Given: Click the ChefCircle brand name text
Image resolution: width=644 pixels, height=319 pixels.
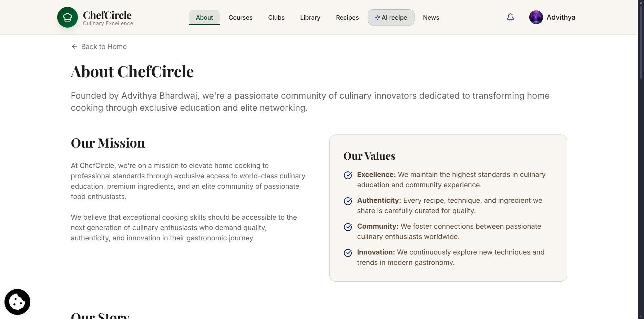Looking at the screenshot, I should point(107,15).
